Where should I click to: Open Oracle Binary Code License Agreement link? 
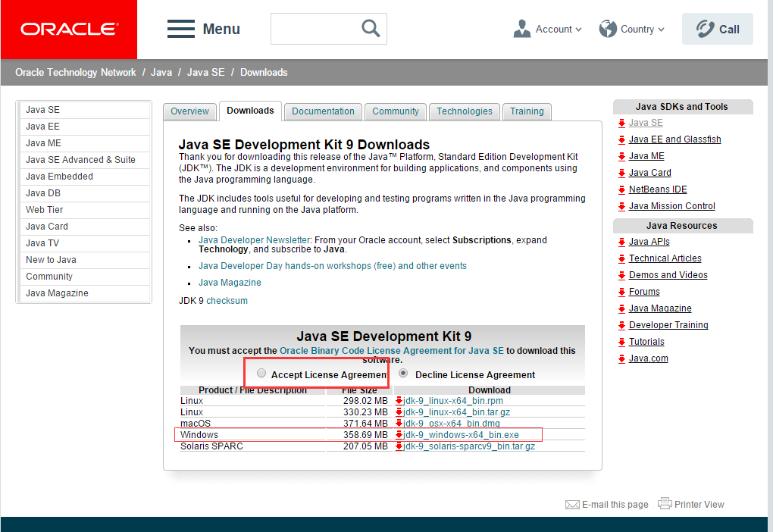click(392, 351)
